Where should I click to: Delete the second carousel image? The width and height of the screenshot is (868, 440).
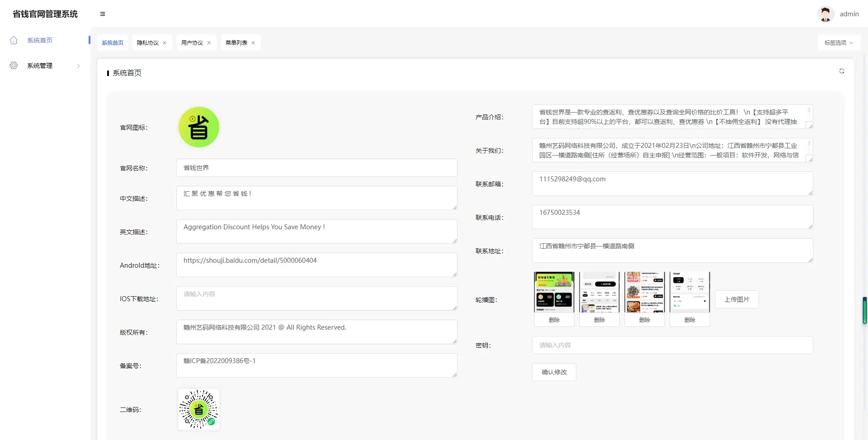click(x=599, y=320)
